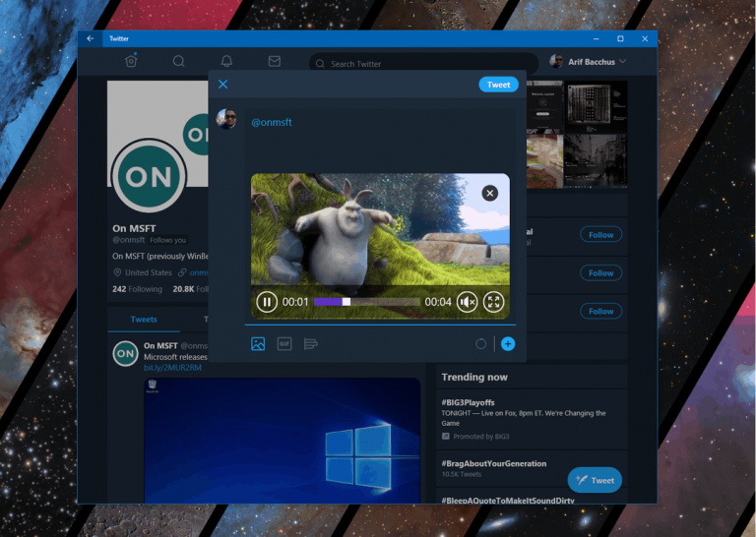Open the Messages envelope icon
This screenshot has height=537, width=756.
pos(275,61)
